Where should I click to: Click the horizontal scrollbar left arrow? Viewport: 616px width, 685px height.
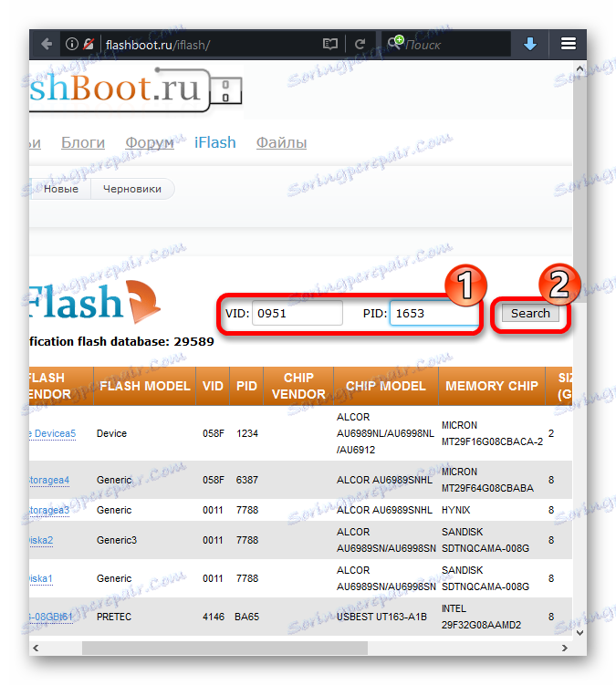(x=36, y=649)
